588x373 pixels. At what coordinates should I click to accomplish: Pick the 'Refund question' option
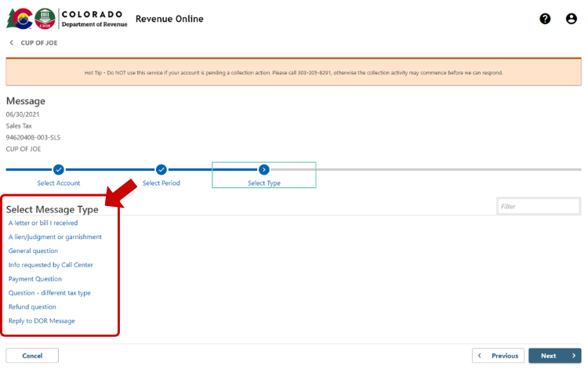point(32,307)
